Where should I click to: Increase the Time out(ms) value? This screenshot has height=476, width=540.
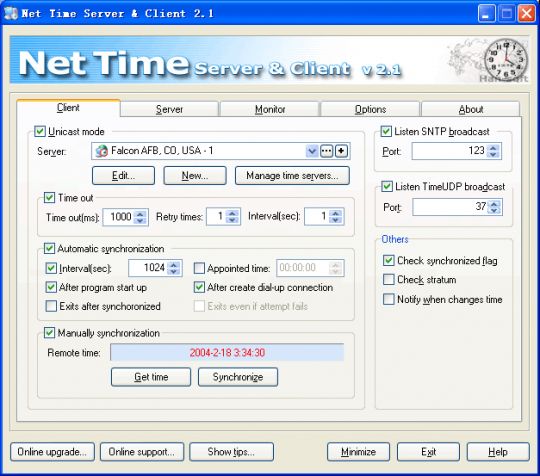(x=140, y=214)
